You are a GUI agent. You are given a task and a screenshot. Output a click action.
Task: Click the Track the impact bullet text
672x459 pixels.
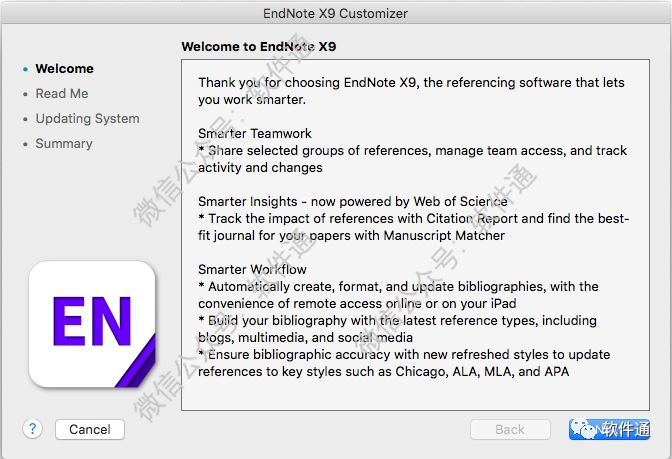tap(414, 227)
